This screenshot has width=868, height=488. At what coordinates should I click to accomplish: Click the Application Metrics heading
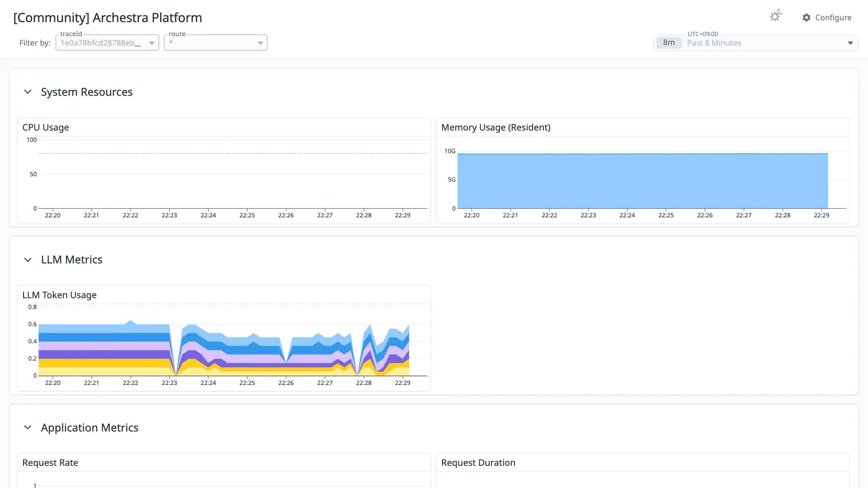click(90, 427)
